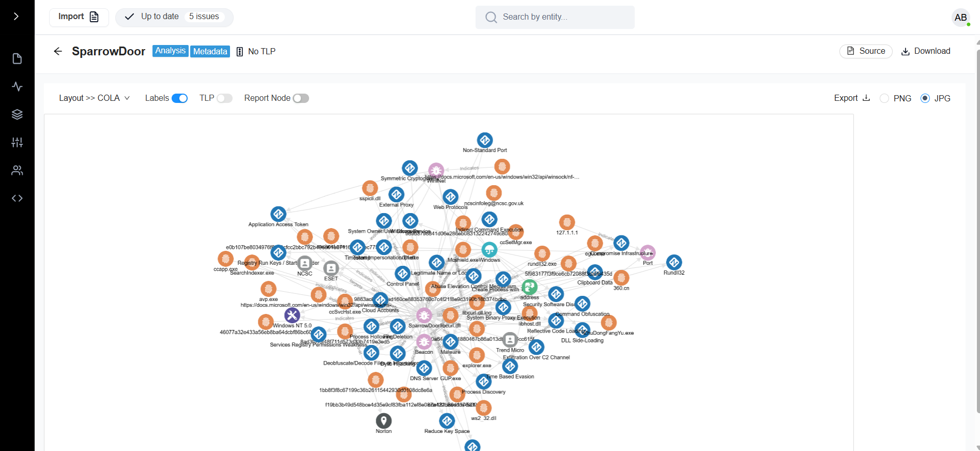
Task: Open the Layout COLA dropdown
Action: pos(94,98)
